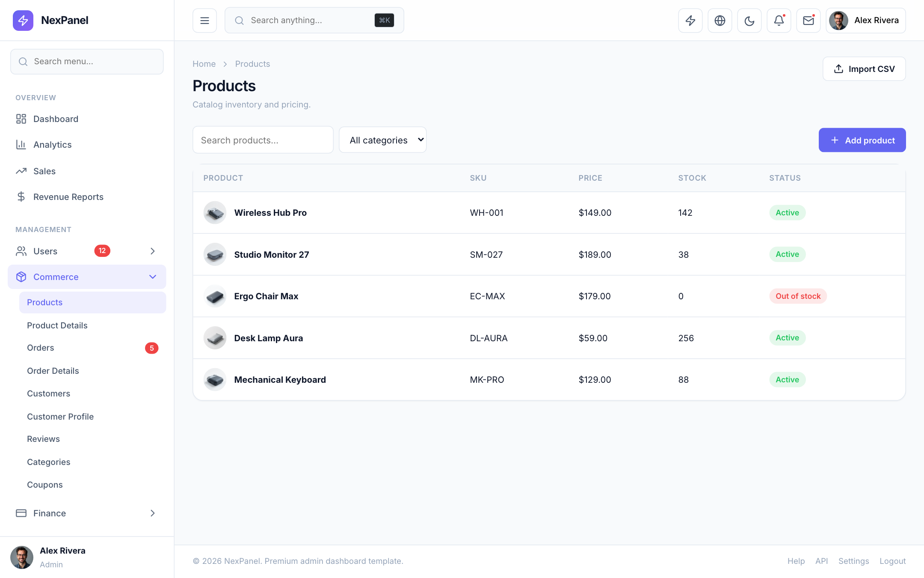Click the Commerce box icon
This screenshot has width=924, height=578.
point(21,277)
